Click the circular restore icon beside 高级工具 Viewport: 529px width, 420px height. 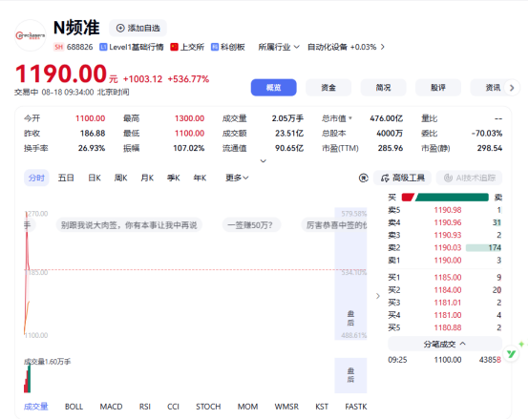(x=363, y=178)
